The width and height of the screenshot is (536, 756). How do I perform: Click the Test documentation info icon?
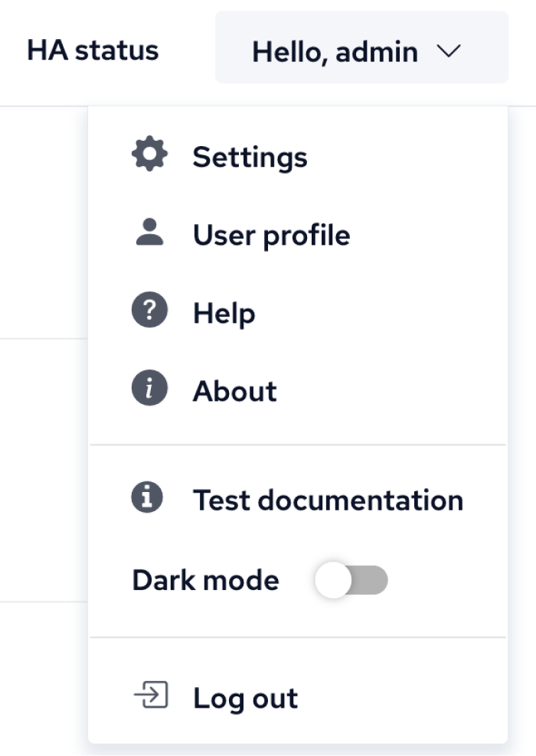pos(148,498)
